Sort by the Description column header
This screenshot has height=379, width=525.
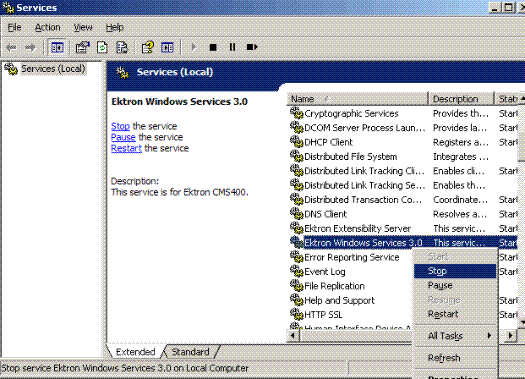461,99
